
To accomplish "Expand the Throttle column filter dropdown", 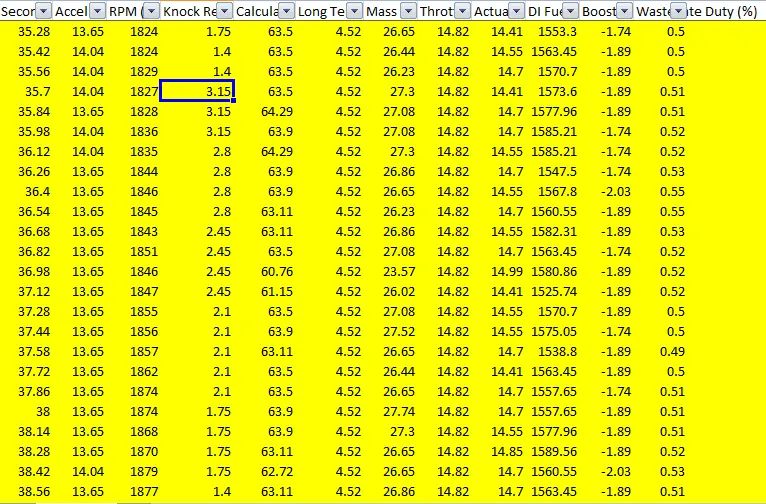I will pos(464,11).
